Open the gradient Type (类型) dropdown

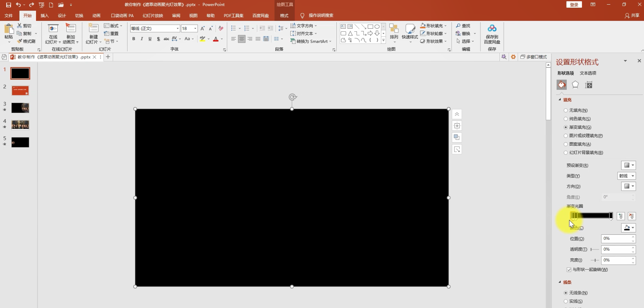pyautogui.click(x=627, y=176)
